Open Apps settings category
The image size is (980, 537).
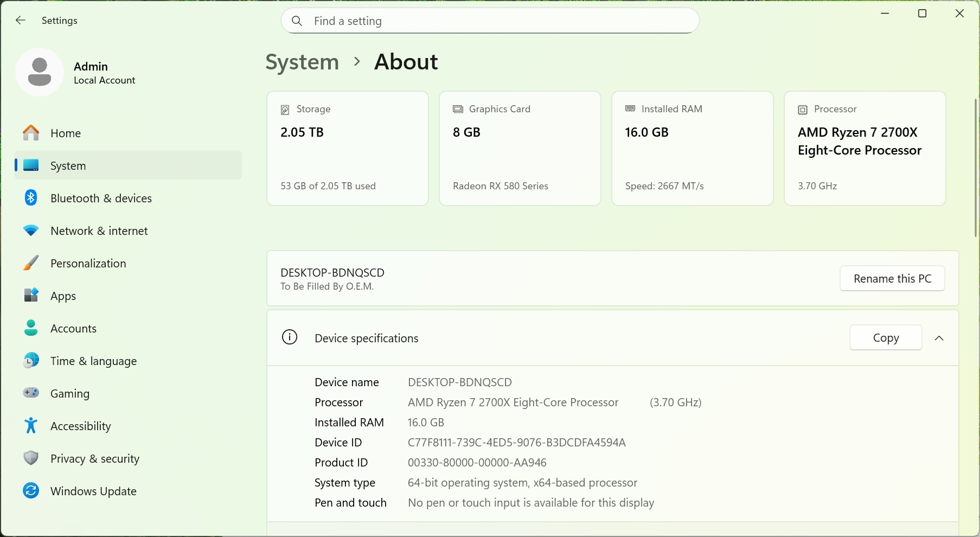click(x=128, y=296)
